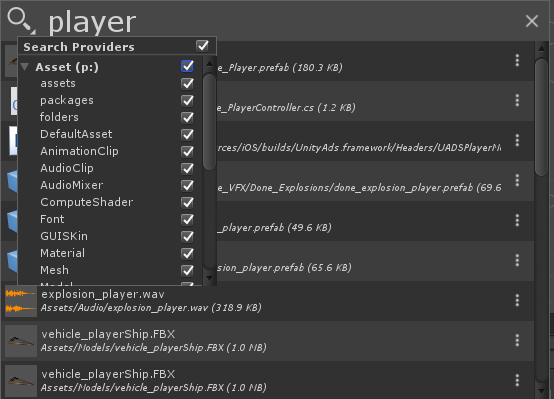The height and width of the screenshot is (399, 554).
Task: Toggle the ComputeShader checkbox
Action: [x=187, y=203]
